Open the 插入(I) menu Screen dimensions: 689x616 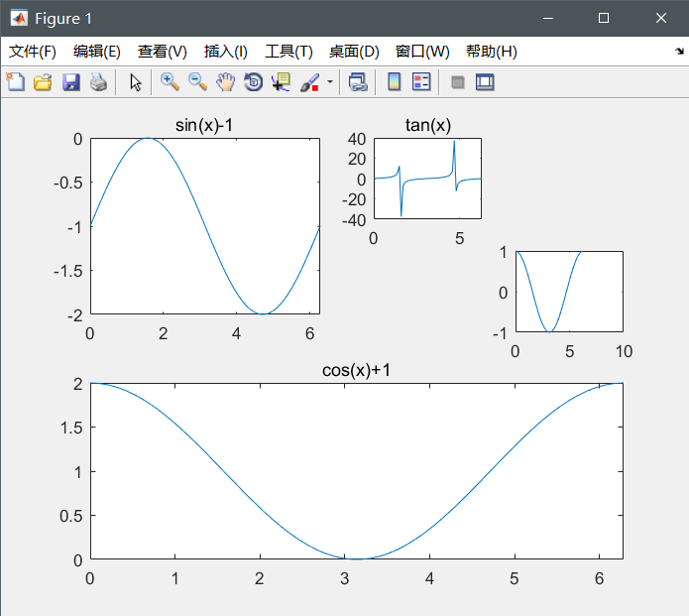225,52
